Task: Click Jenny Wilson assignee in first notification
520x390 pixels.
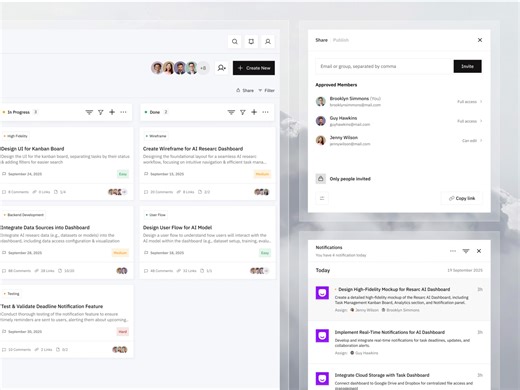Action: coord(364,310)
